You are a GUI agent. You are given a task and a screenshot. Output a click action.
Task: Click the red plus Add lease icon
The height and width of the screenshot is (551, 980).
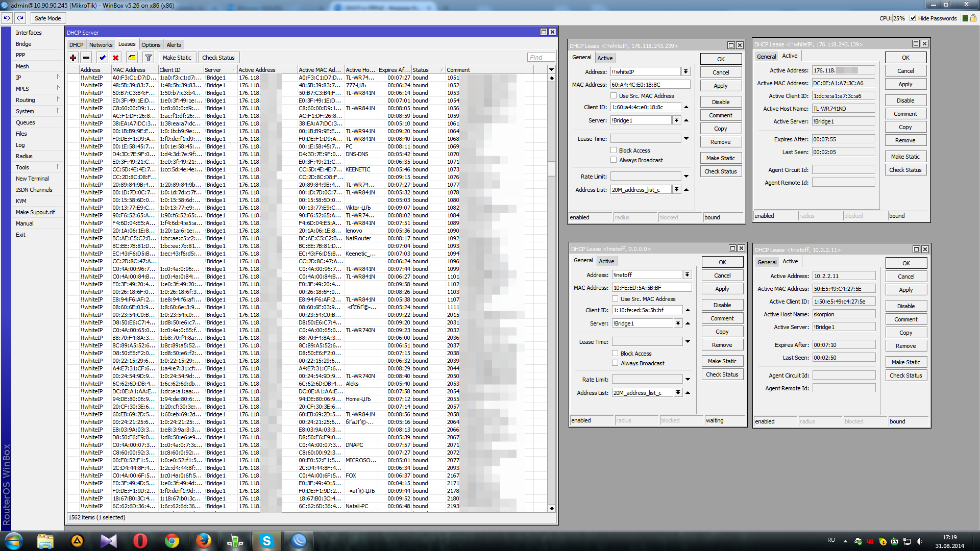(x=73, y=58)
